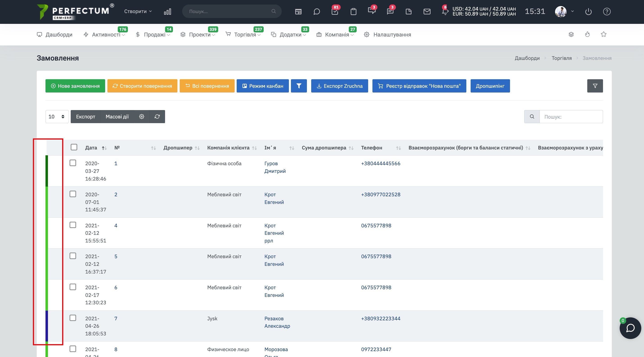This screenshot has width=644, height=357.
Task: Sort table by Ім'я column
Action: 279,148
